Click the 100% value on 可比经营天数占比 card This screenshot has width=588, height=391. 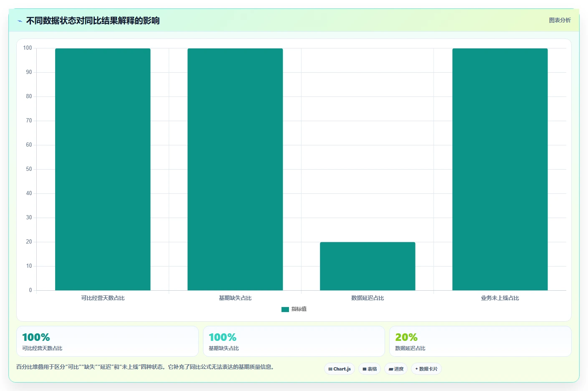point(36,337)
